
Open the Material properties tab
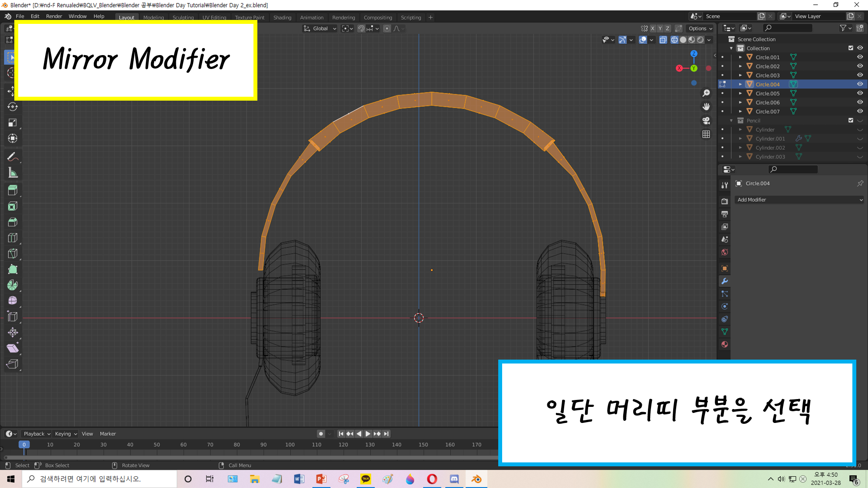pos(724,344)
